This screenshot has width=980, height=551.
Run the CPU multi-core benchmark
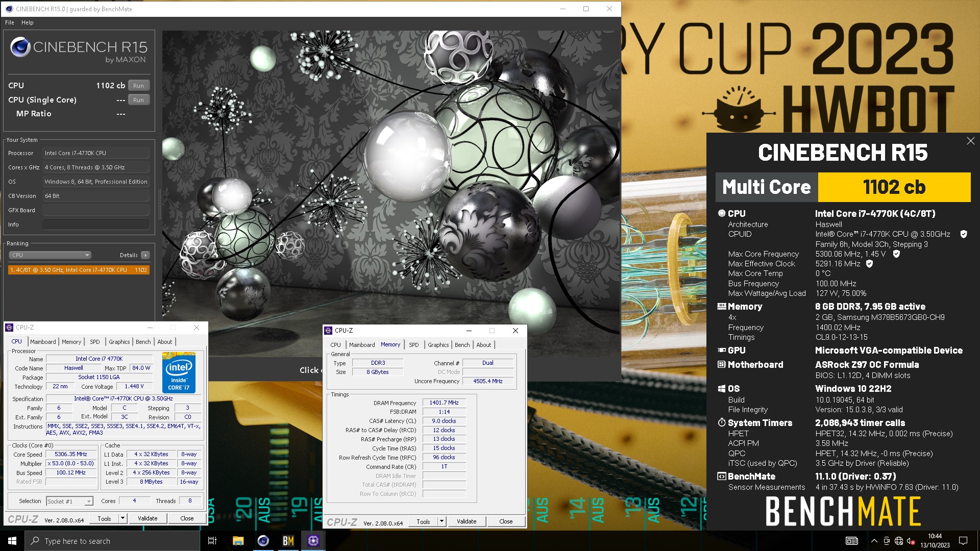(138, 86)
